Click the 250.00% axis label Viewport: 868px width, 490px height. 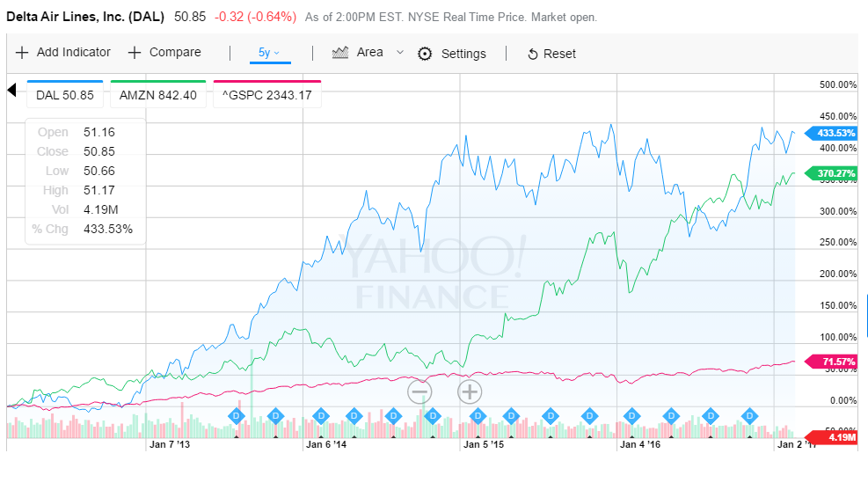click(837, 243)
